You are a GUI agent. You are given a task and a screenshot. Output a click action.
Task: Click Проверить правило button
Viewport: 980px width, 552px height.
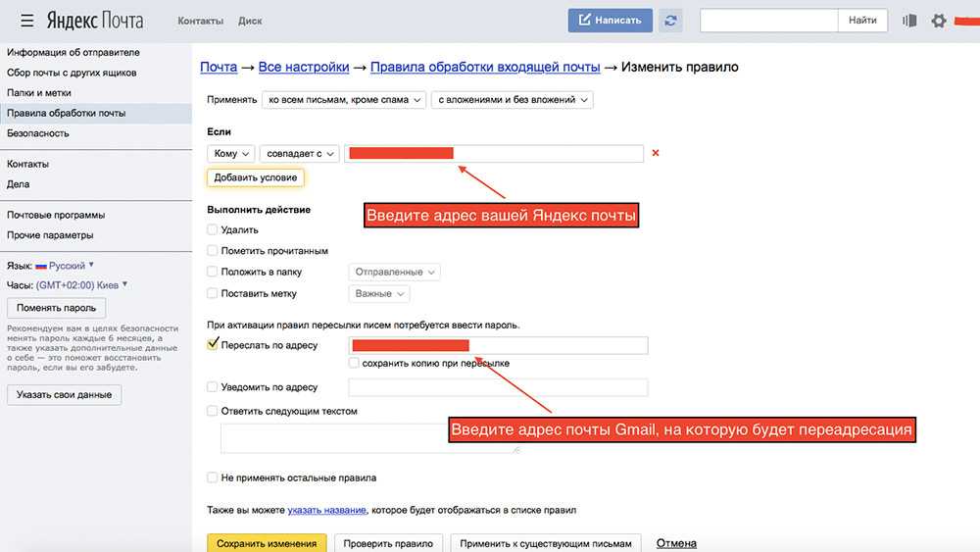(388, 543)
